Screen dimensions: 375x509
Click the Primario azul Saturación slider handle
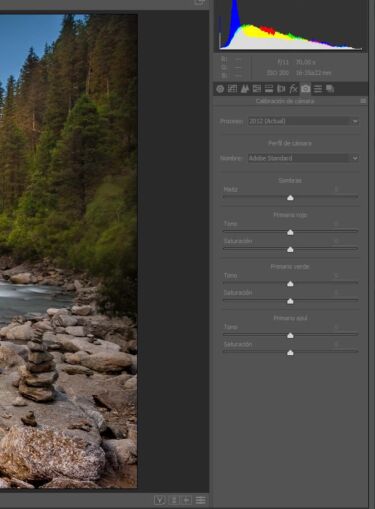[290, 353]
